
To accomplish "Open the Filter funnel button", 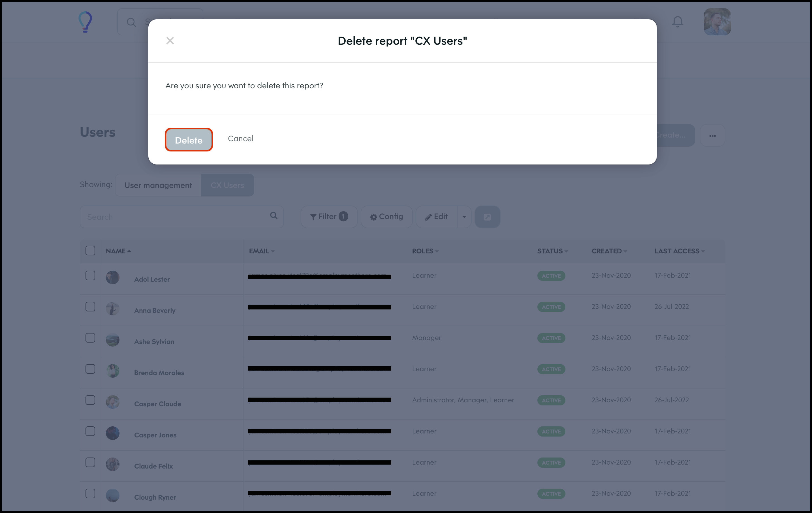I will (329, 217).
